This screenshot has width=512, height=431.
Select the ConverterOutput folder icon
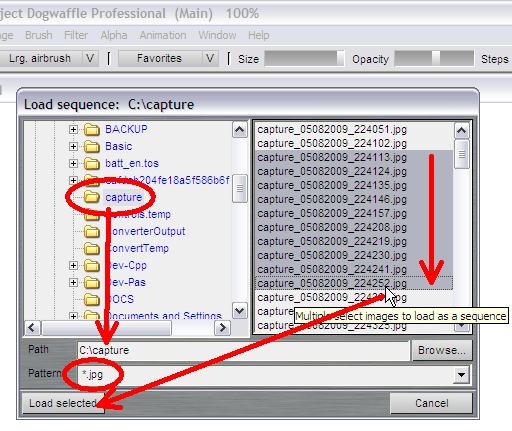tap(92, 231)
